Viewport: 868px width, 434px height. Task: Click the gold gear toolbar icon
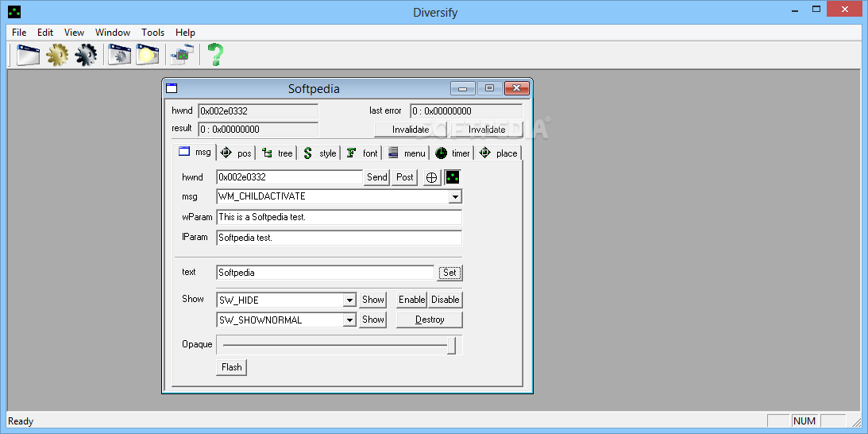[57, 55]
